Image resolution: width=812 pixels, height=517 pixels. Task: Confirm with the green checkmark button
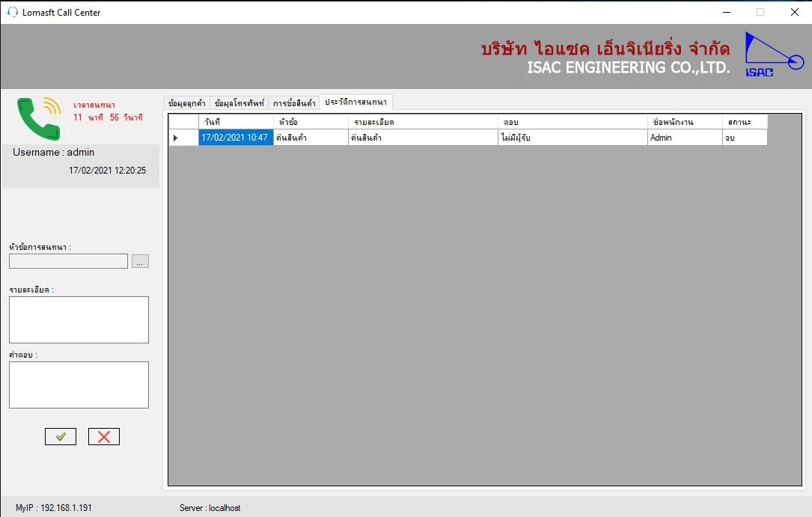click(61, 437)
